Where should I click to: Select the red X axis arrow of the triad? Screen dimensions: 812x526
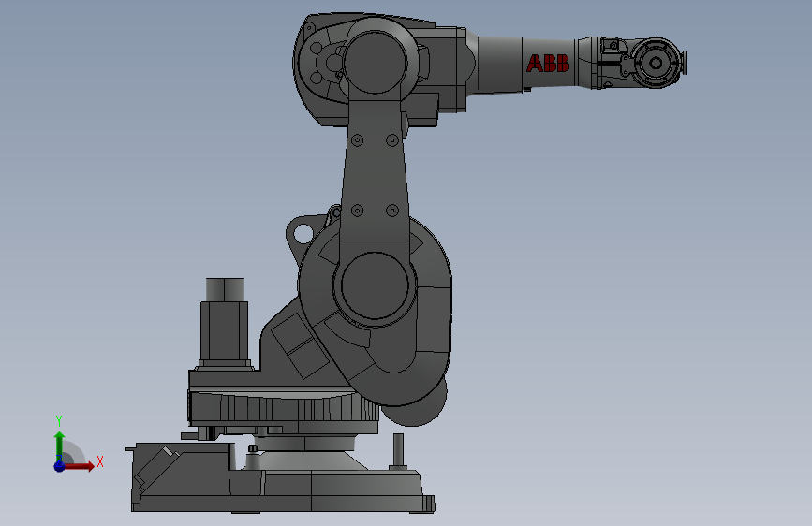click(x=79, y=466)
